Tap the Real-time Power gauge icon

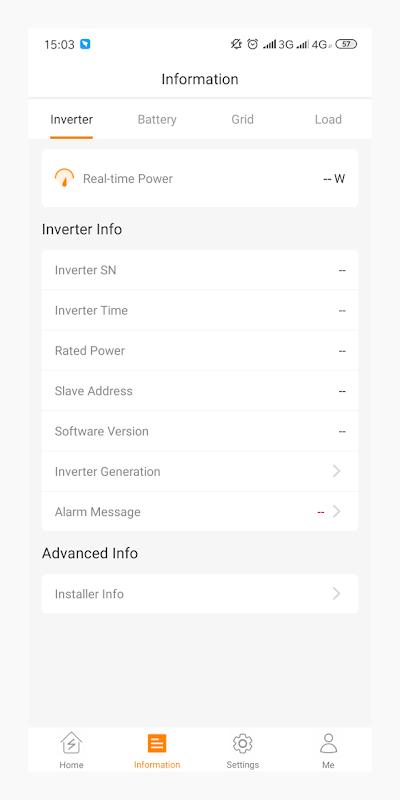(x=64, y=178)
